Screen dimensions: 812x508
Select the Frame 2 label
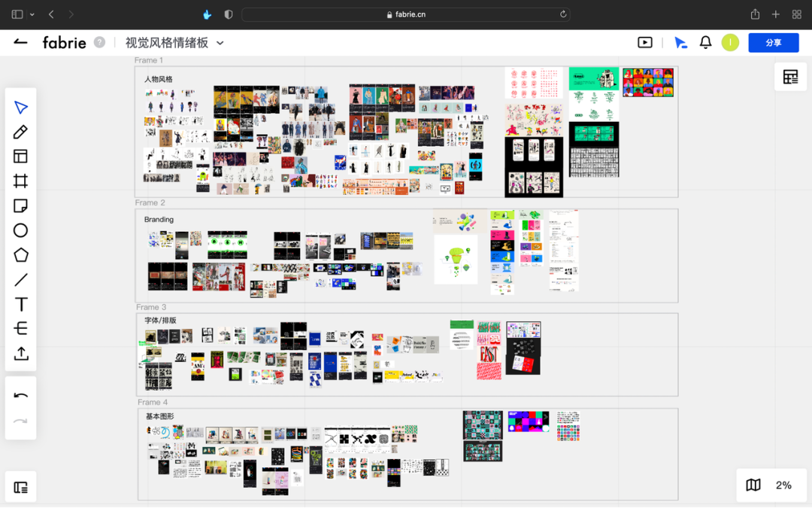[150, 202]
